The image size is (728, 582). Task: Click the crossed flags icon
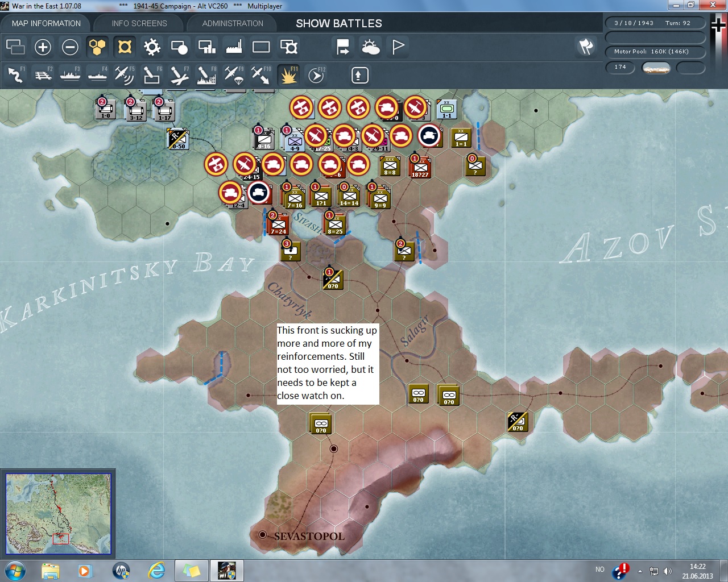(586, 47)
